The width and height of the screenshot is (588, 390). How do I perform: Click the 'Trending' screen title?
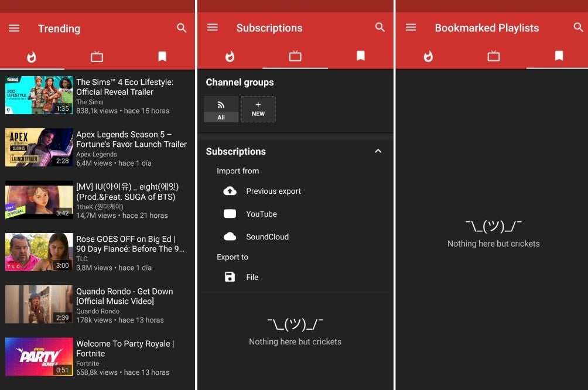pyautogui.click(x=59, y=29)
